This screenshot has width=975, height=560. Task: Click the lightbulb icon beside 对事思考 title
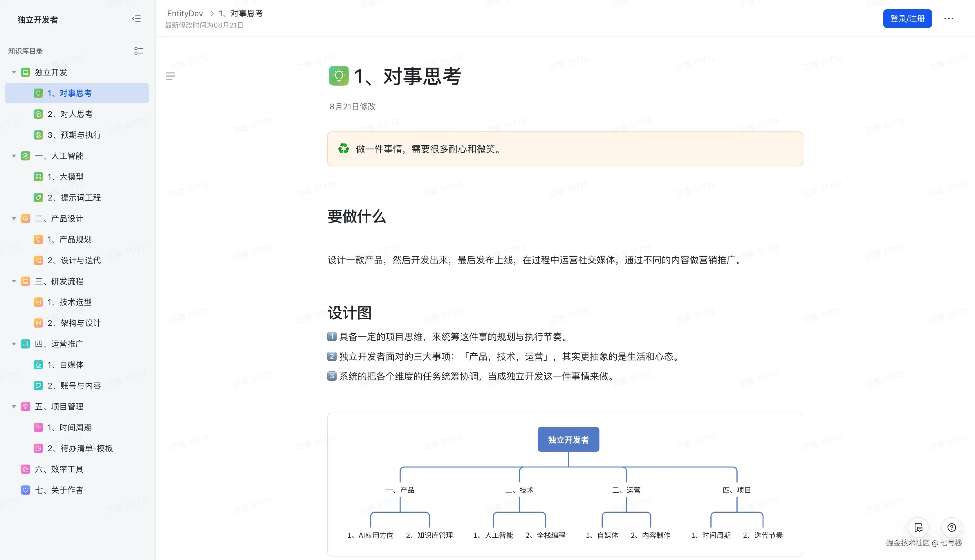(x=338, y=76)
